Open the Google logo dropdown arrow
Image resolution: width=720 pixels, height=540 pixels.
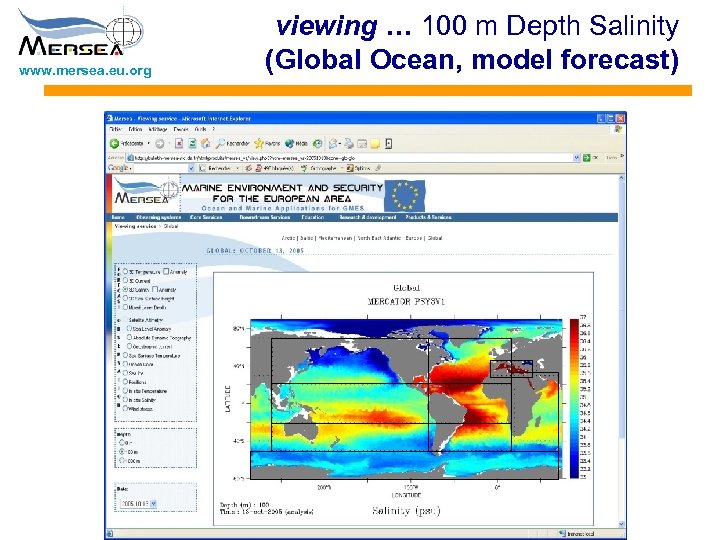point(130,169)
